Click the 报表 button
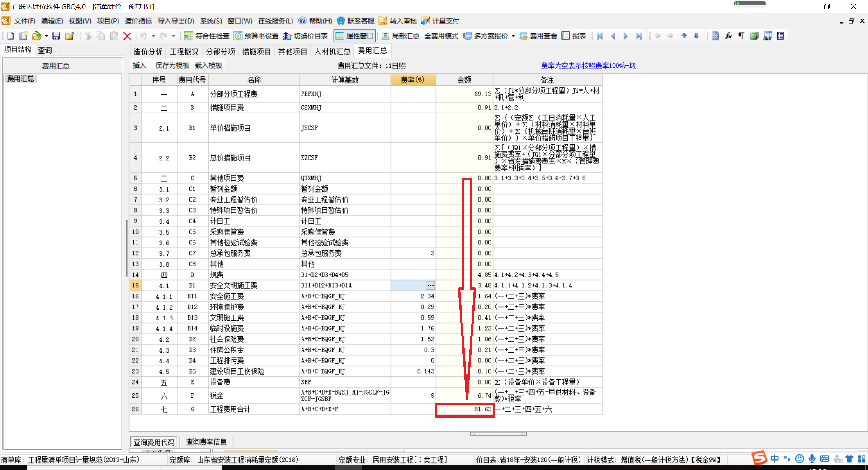This screenshot has width=868, height=470. (x=574, y=36)
